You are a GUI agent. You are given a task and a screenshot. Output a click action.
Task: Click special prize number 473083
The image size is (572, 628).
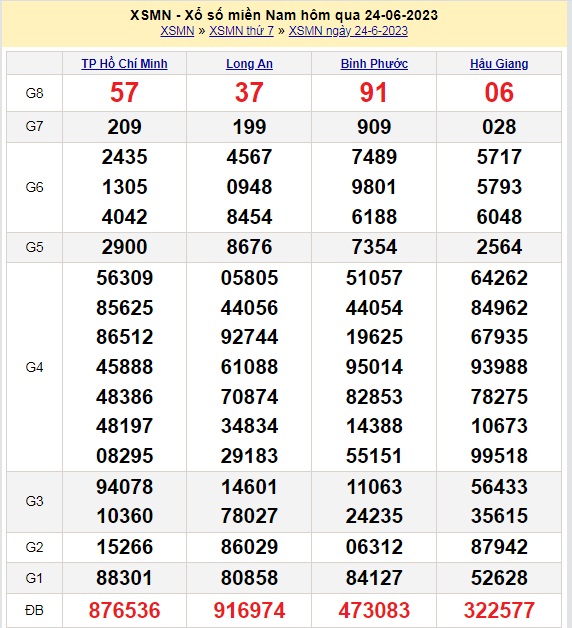click(374, 610)
